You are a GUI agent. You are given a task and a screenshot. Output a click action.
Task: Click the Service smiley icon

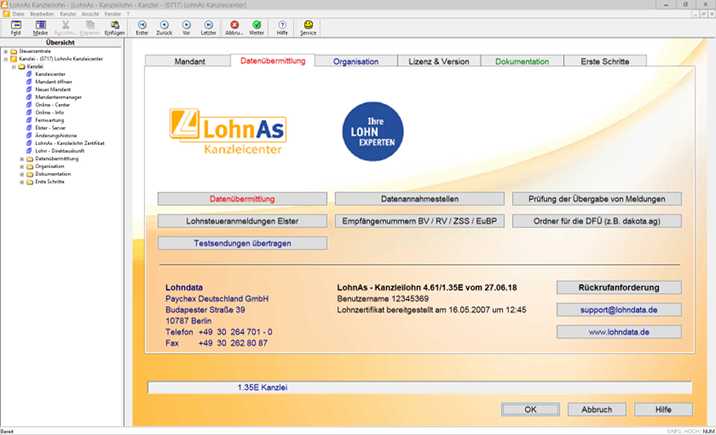click(308, 25)
